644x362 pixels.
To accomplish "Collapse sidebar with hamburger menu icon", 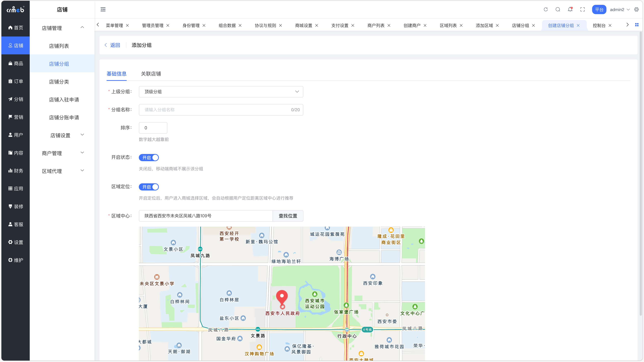I will [x=103, y=9].
